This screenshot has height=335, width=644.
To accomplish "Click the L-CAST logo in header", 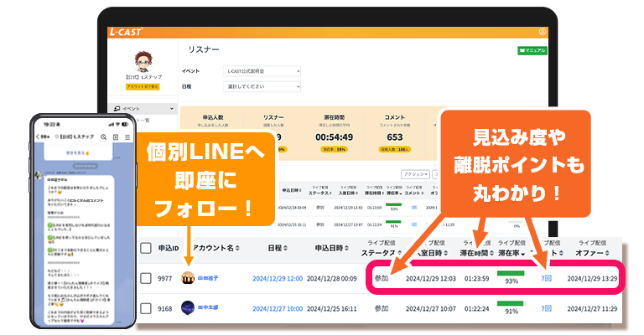I will pyautogui.click(x=127, y=32).
